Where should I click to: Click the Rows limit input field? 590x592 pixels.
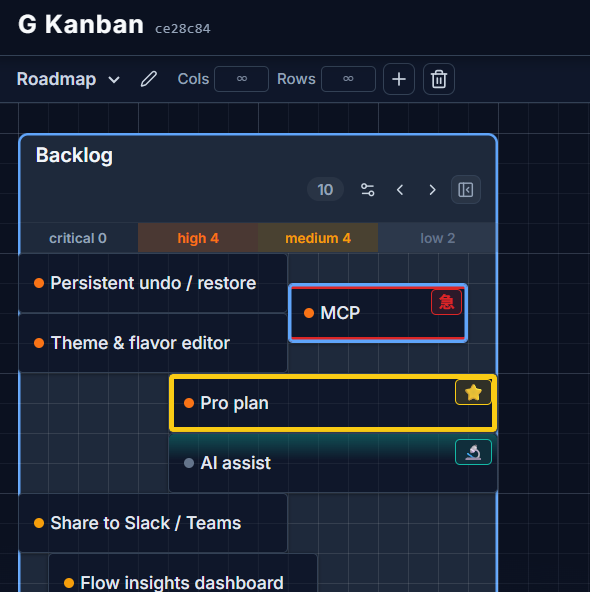[x=348, y=79]
